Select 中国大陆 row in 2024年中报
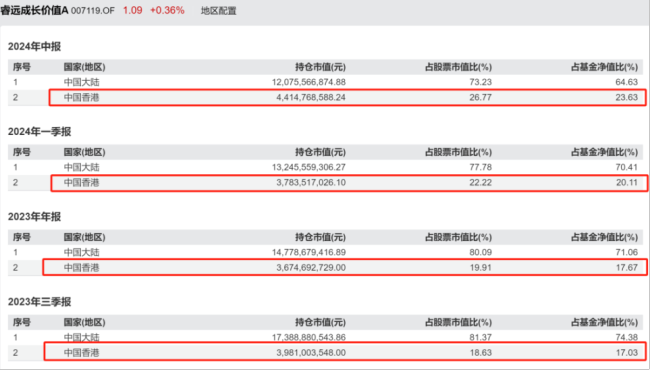The image size is (650, 370). tap(325, 82)
